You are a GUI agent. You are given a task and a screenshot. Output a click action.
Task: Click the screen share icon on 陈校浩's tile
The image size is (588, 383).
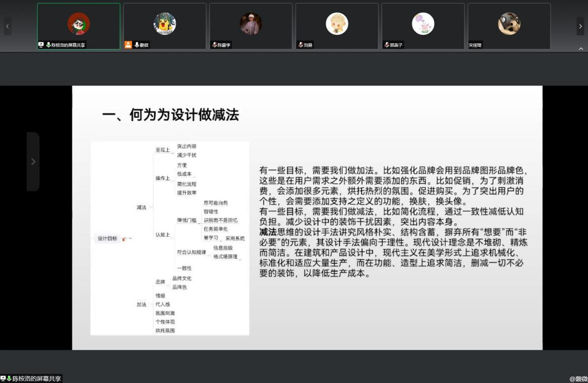click(x=42, y=45)
